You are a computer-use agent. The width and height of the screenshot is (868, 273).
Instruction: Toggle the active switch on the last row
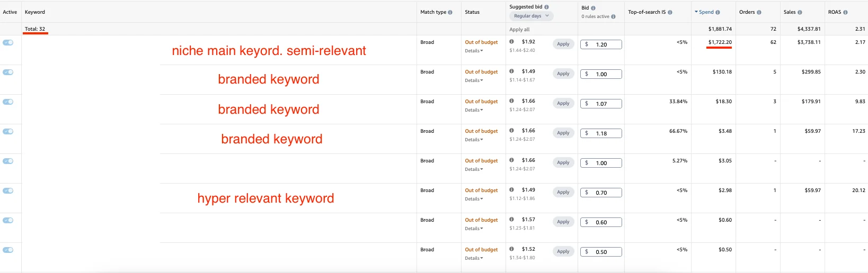coord(8,250)
